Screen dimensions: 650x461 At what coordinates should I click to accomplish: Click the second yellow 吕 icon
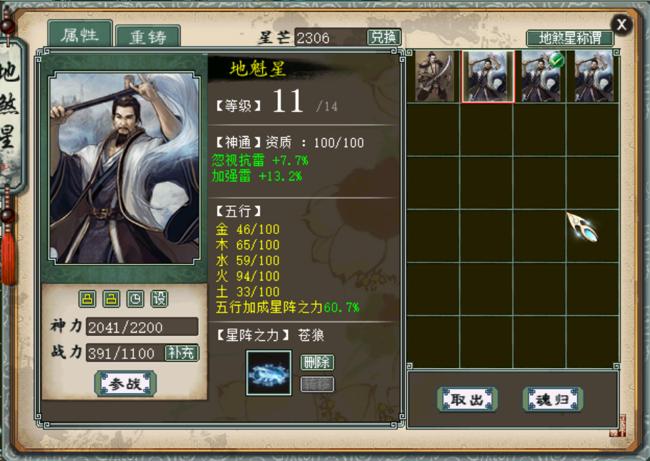[111, 299]
